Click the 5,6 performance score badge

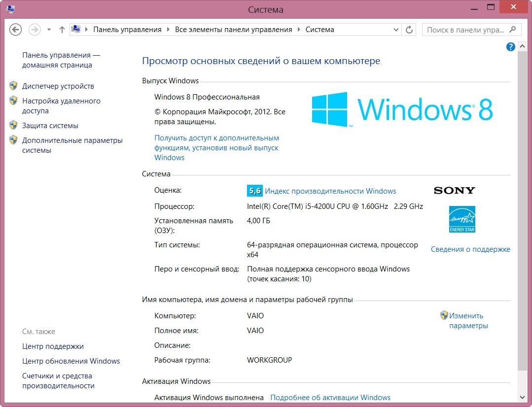click(x=254, y=191)
